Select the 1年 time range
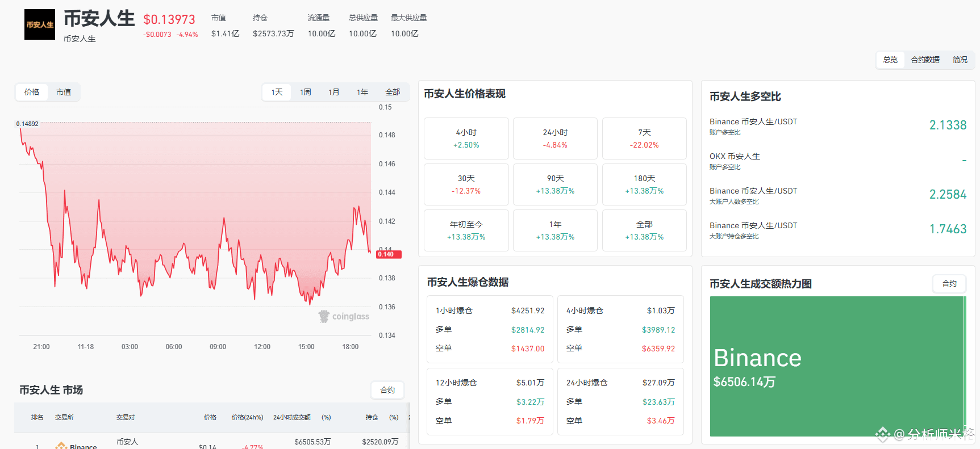This screenshot has width=980, height=449. tap(362, 92)
